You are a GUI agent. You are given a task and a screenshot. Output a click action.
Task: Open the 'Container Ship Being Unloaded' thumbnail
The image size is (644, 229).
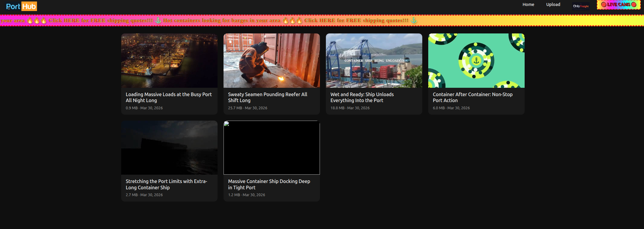point(374,61)
